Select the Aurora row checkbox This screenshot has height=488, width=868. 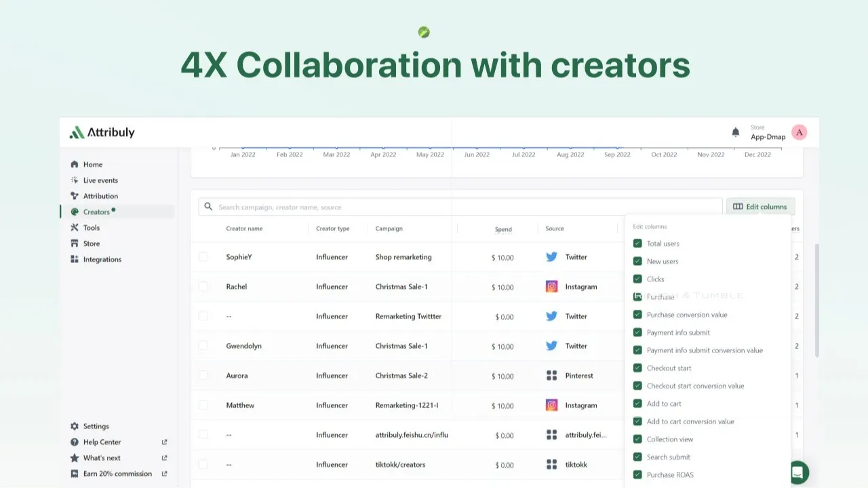(203, 375)
